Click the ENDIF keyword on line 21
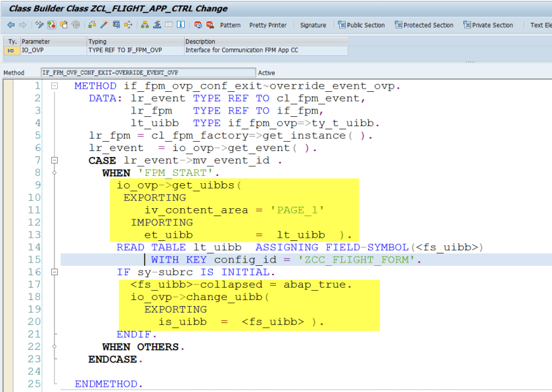This screenshot has height=392, width=552. pos(134,334)
